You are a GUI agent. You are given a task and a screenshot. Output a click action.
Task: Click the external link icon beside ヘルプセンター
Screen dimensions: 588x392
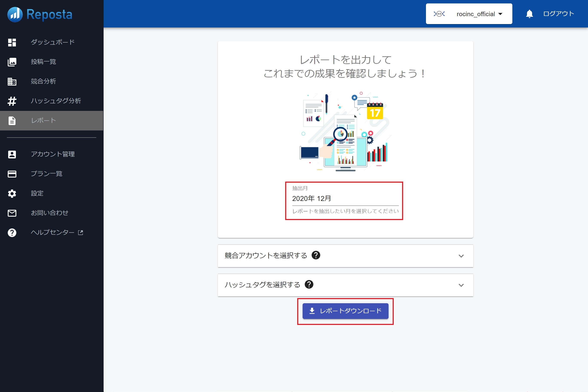[x=81, y=233]
